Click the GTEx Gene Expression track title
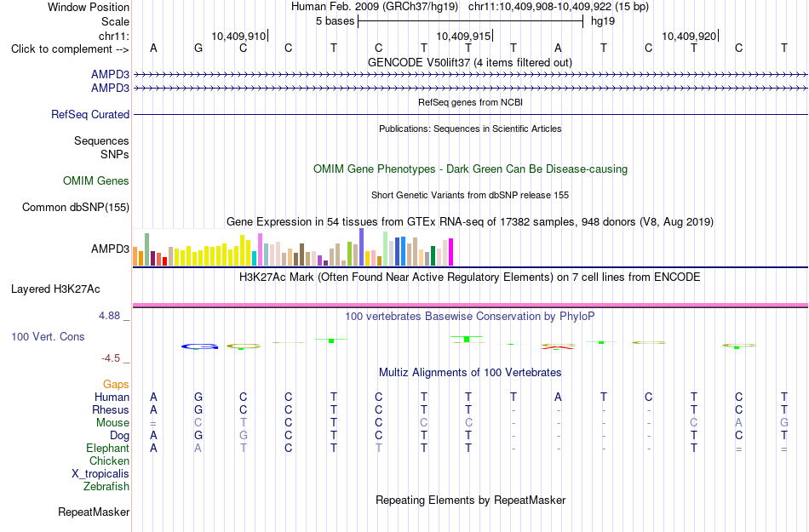This screenshot has height=532, width=809. coord(470,222)
